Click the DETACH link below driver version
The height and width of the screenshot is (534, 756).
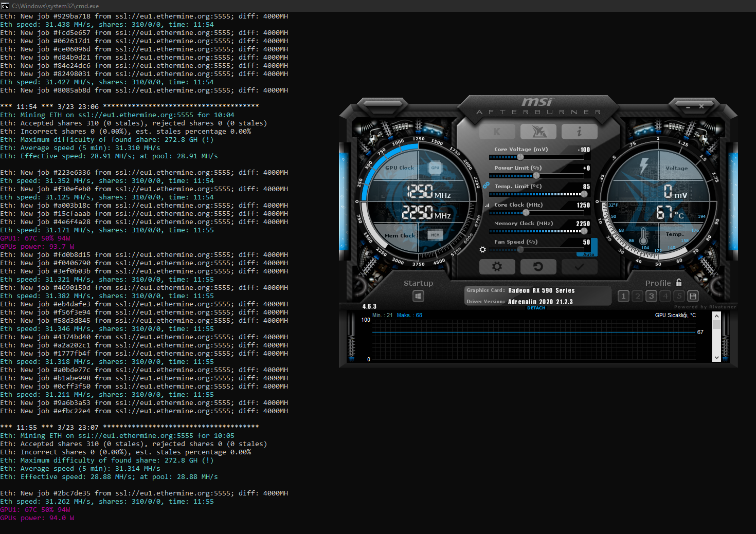[536, 308]
